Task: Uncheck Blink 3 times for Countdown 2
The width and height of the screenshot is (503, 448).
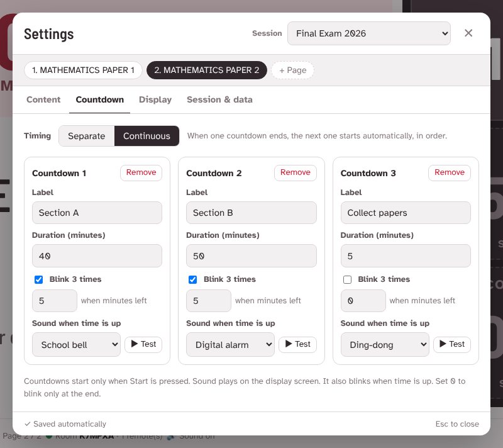Action: pos(193,279)
